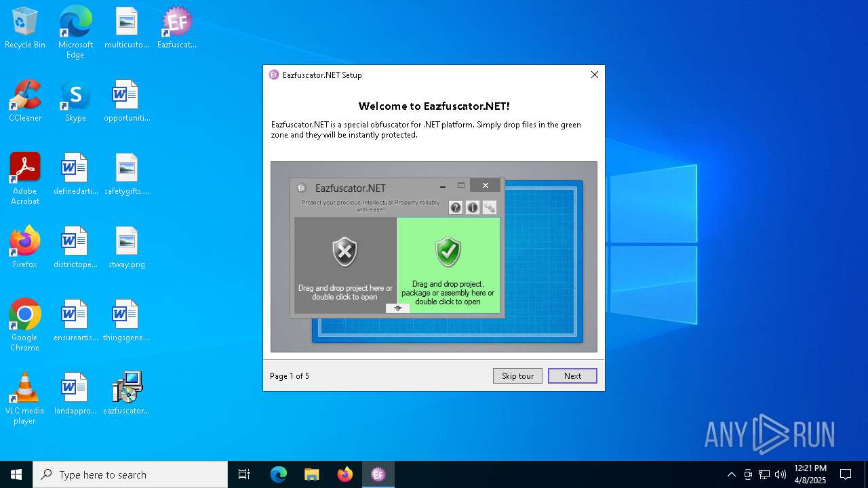Open the CCleaner desktop shortcut
This screenshot has width=868, height=488.
(x=25, y=102)
